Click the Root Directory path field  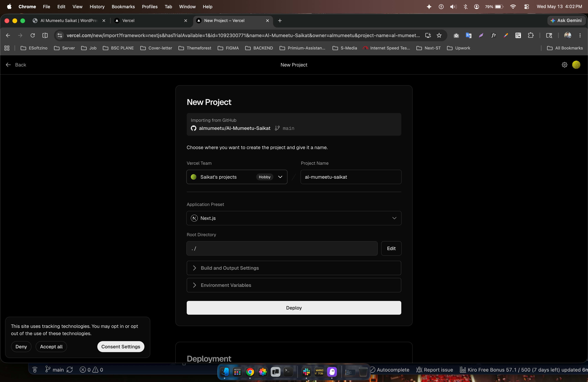(282, 249)
